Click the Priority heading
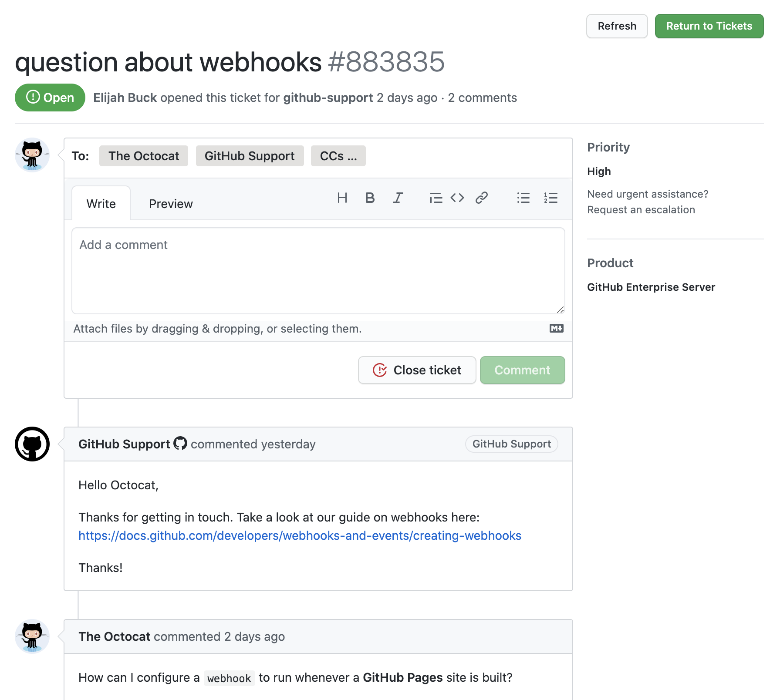The width and height of the screenshot is (770, 700). click(608, 147)
